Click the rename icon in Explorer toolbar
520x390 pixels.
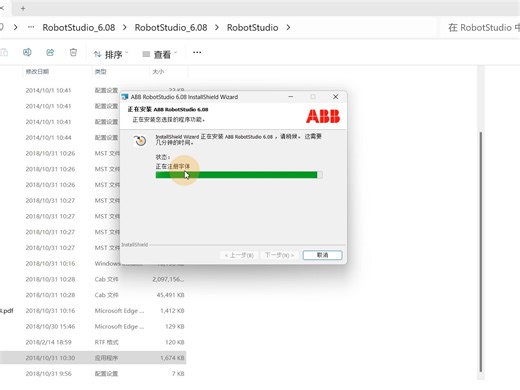coord(27,52)
